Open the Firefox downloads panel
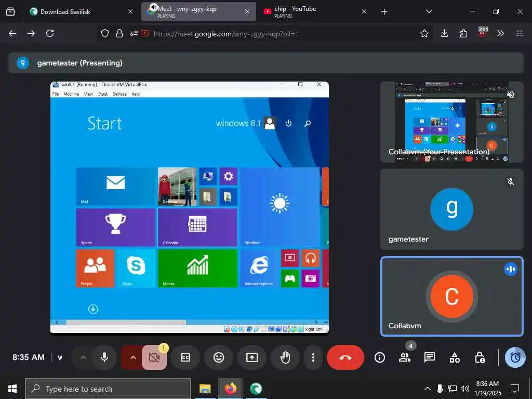The height and width of the screenshot is (399, 532). (445, 33)
